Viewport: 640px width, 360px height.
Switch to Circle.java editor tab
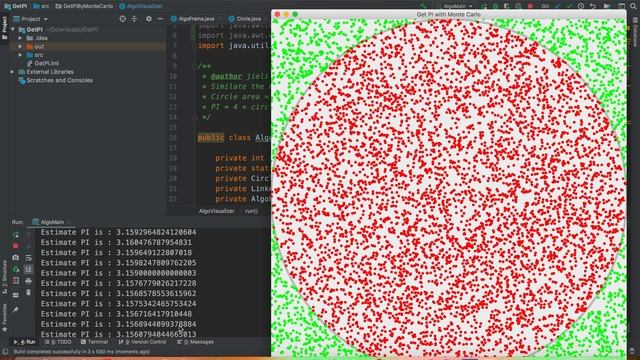click(x=248, y=19)
